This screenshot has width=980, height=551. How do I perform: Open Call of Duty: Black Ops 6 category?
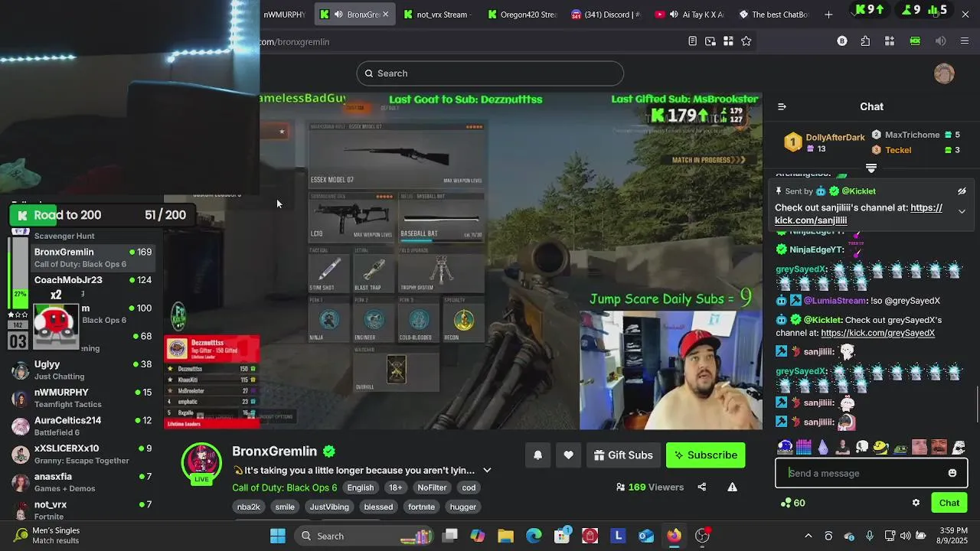pos(284,487)
